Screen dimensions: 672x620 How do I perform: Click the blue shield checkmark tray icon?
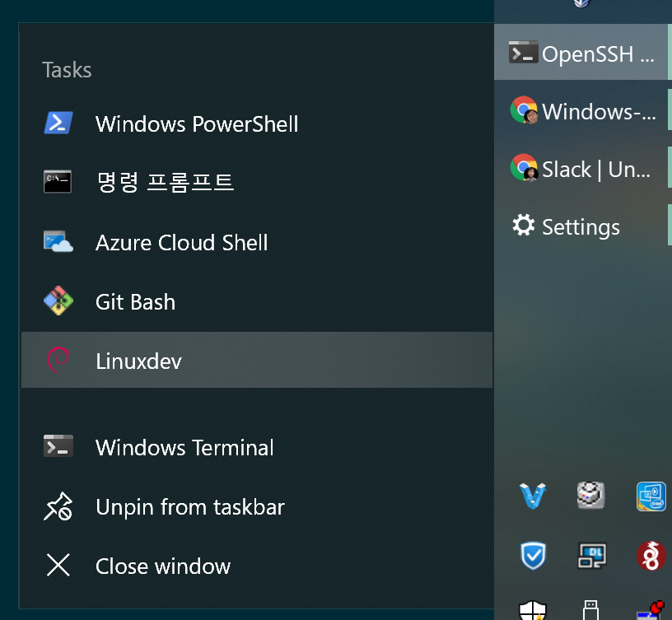pyautogui.click(x=533, y=556)
